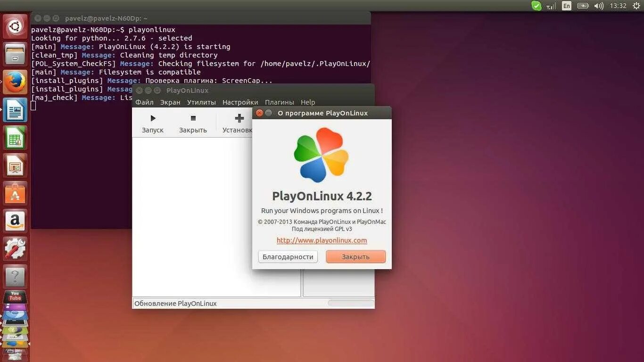Click the Закрыть stop icon in PlayOnLinux toolbar
Viewport: 644px width, 362px height.
[x=193, y=118]
